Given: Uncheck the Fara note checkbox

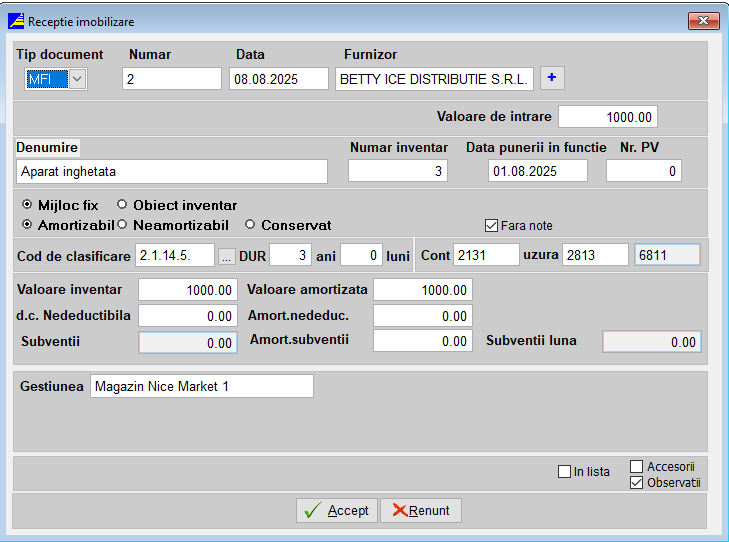Looking at the screenshot, I should [491, 225].
